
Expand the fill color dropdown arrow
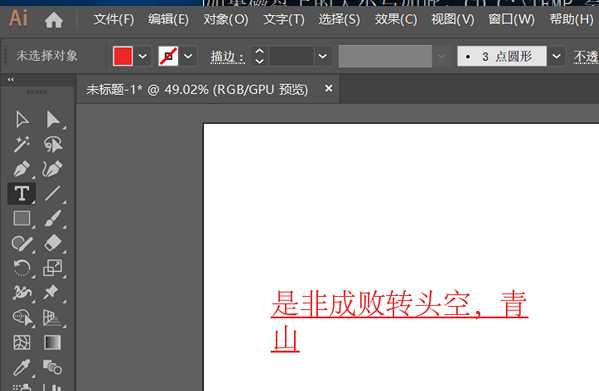point(142,57)
